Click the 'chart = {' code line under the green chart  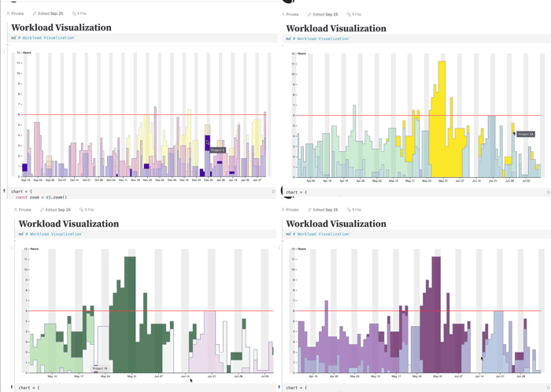coord(29,388)
